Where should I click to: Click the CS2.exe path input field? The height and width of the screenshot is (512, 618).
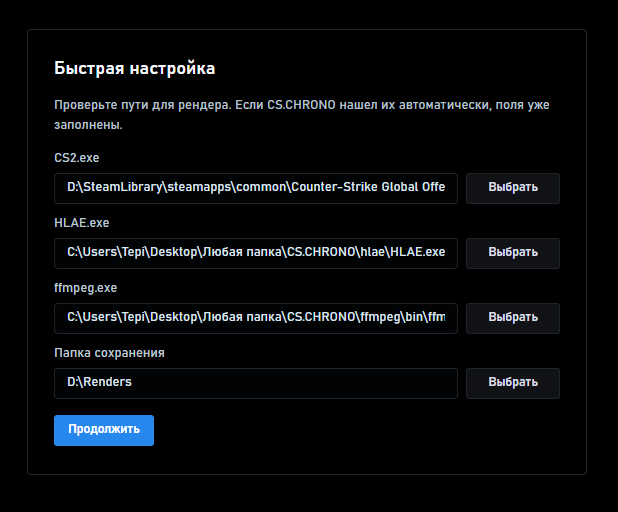tap(256, 188)
